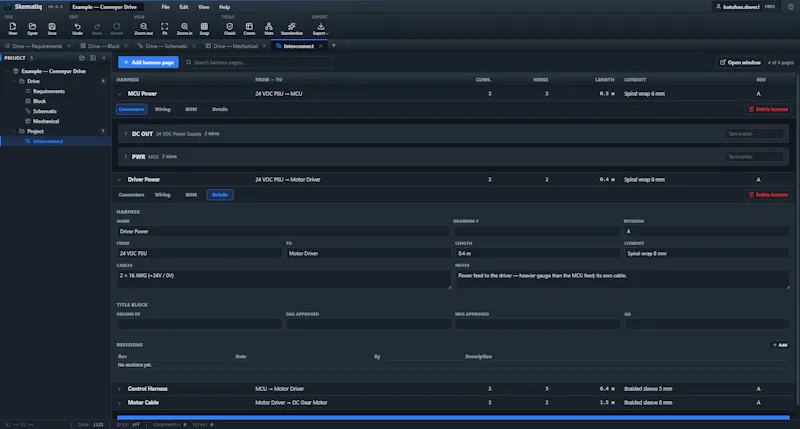The height and width of the screenshot is (429, 800).
Task: Select Connectors tab under Driver Power
Action: 131,195
